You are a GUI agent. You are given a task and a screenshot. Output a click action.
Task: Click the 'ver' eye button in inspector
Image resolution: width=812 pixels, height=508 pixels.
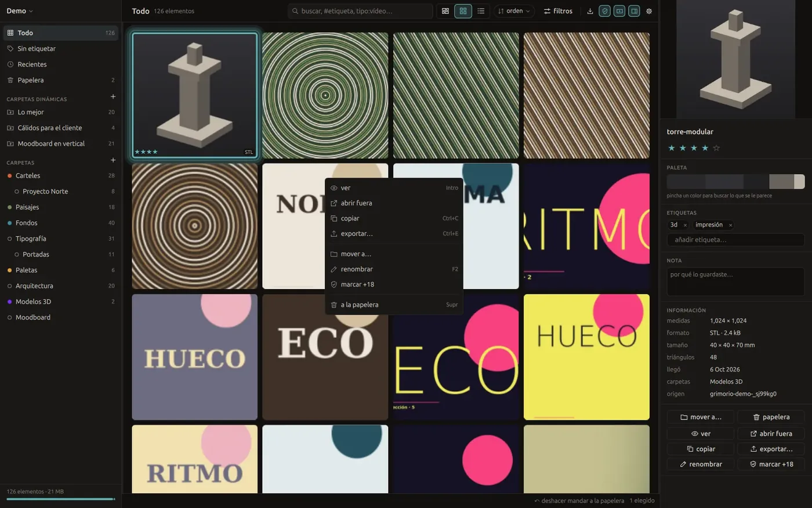pyautogui.click(x=701, y=434)
